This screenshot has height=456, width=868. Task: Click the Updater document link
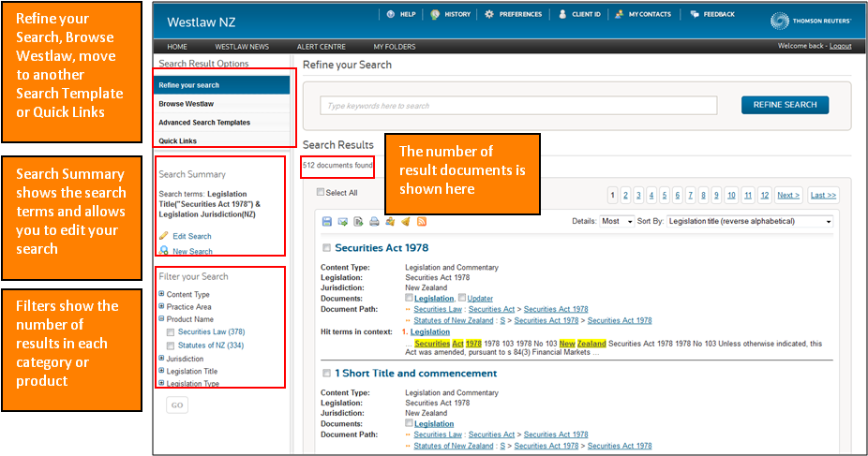pos(480,299)
